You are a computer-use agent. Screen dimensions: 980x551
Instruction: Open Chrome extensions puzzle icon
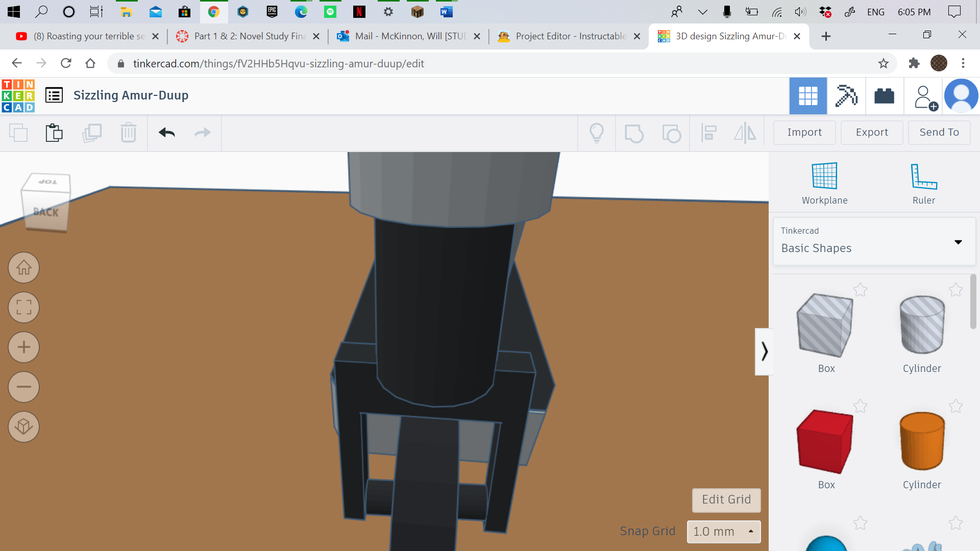tap(914, 63)
